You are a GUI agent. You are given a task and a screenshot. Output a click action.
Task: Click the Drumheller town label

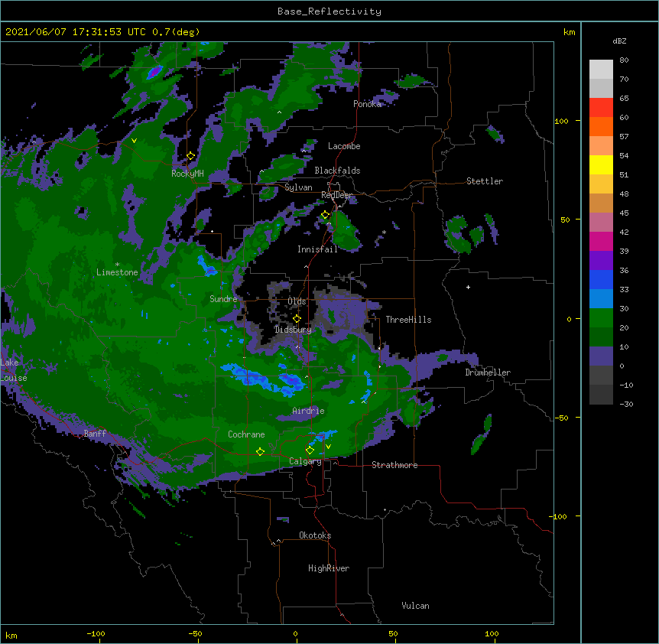488,372
